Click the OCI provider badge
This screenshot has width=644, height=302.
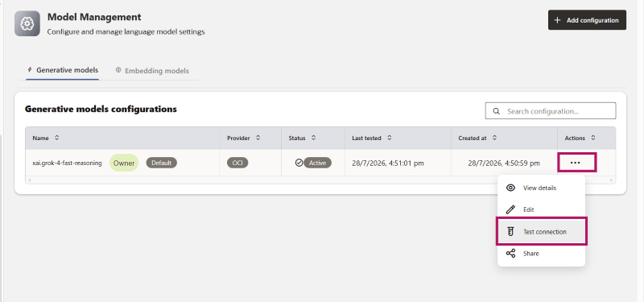[x=237, y=163]
